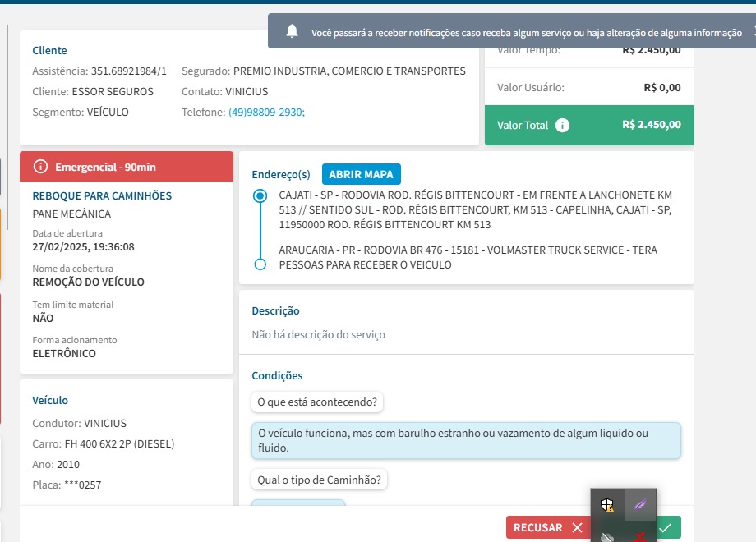756x542 pixels.
Task: Click the question 'O que está acontecendo?'
Action: click(x=317, y=402)
